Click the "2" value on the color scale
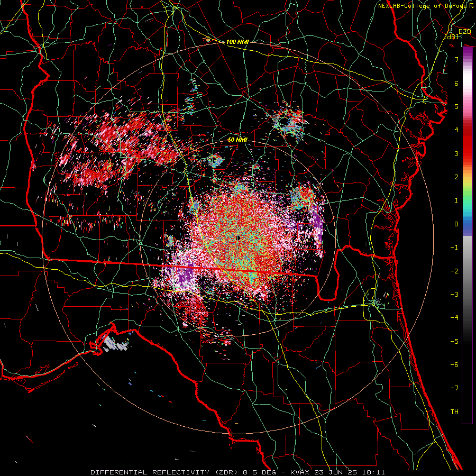 pyautogui.click(x=456, y=177)
